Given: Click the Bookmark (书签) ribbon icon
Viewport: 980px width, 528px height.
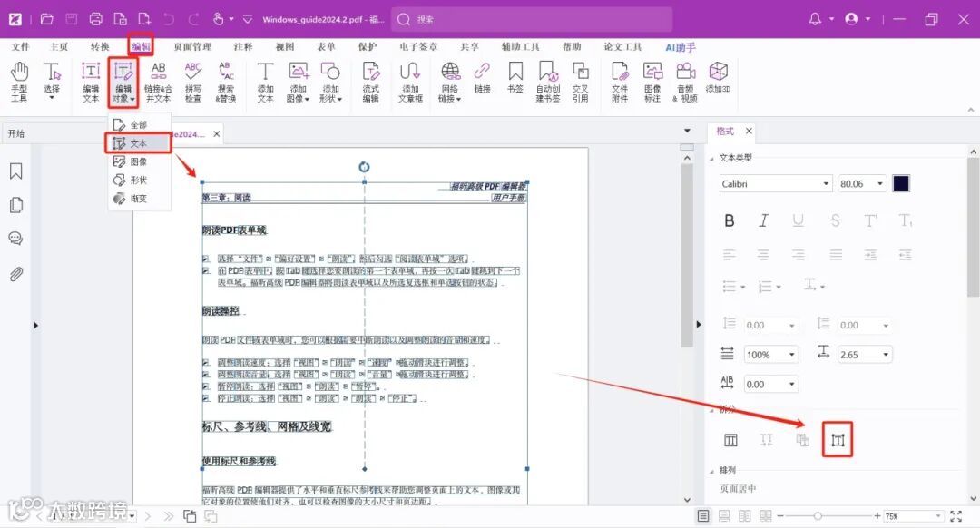Looking at the screenshot, I should [x=515, y=78].
